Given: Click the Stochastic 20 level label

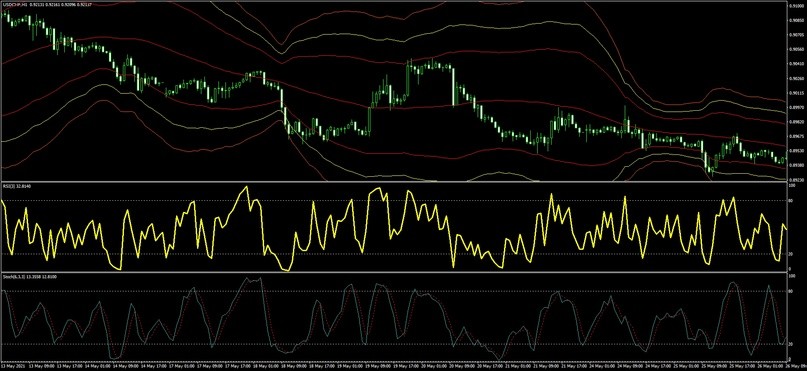Looking at the screenshot, I should [791, 344].
